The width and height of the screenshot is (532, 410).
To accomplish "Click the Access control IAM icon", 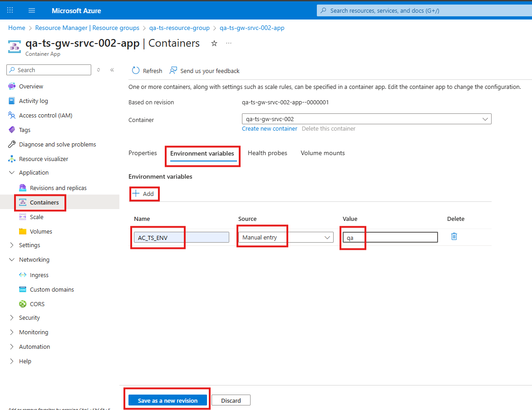I will tap(12, 115).
